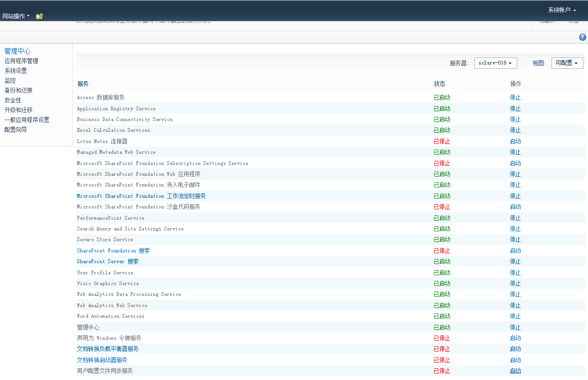Click the blue help question mark icon
This screenshot has width=588, height=380.
pos(582,37)
